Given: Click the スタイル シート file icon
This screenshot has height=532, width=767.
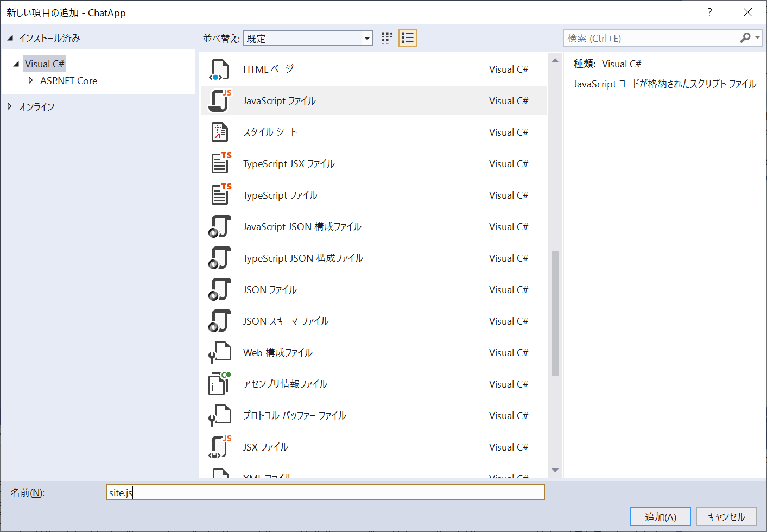Looking at the screenshot, I should [x=220, y=132].
